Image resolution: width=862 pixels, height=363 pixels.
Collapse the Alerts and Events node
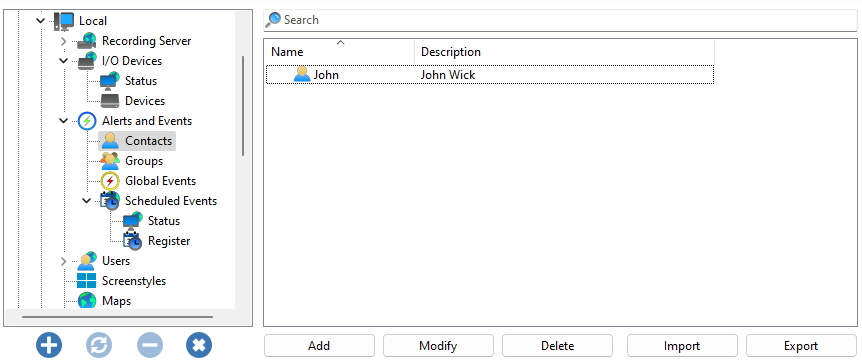[63, 121]
